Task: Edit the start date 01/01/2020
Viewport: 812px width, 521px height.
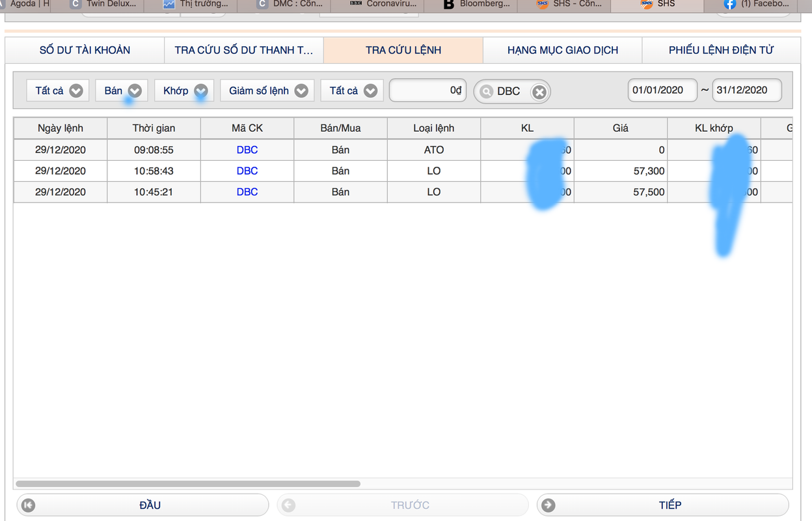Action: [662, 91]
